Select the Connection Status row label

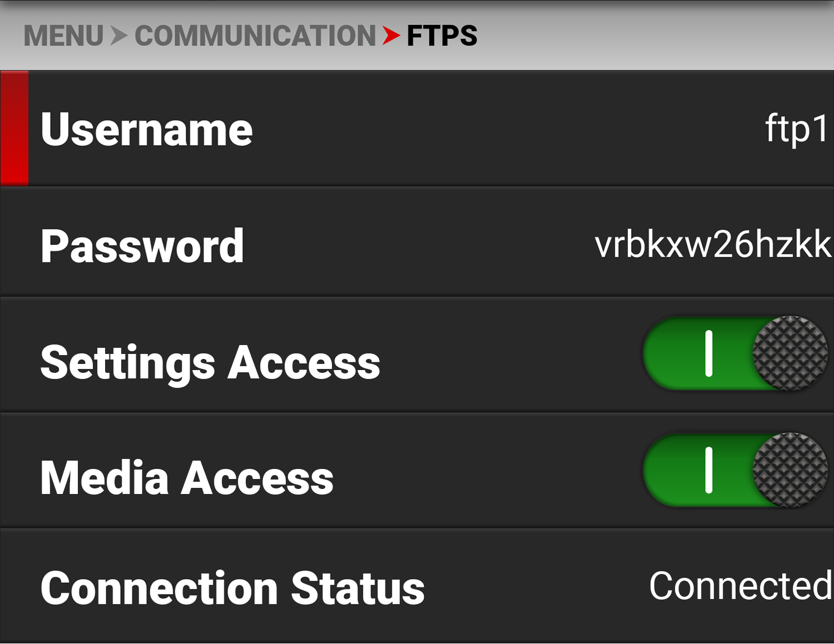tap(232, 588)
